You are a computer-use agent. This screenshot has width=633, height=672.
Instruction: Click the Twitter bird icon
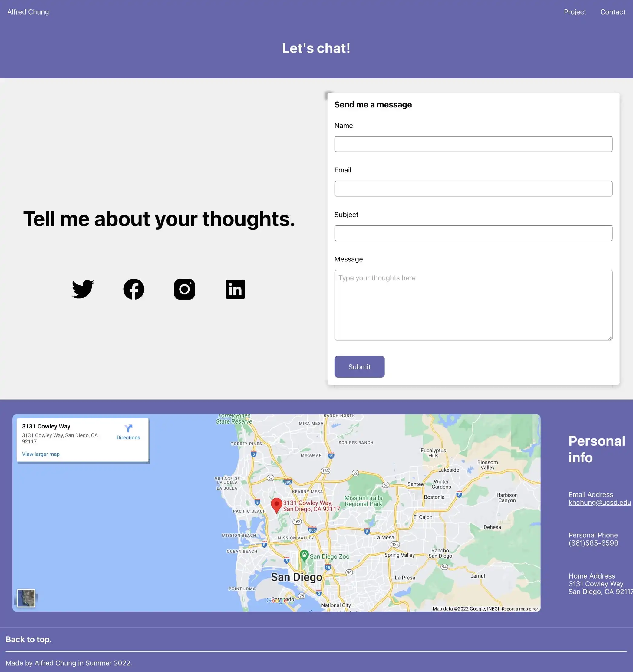(83, 289)
